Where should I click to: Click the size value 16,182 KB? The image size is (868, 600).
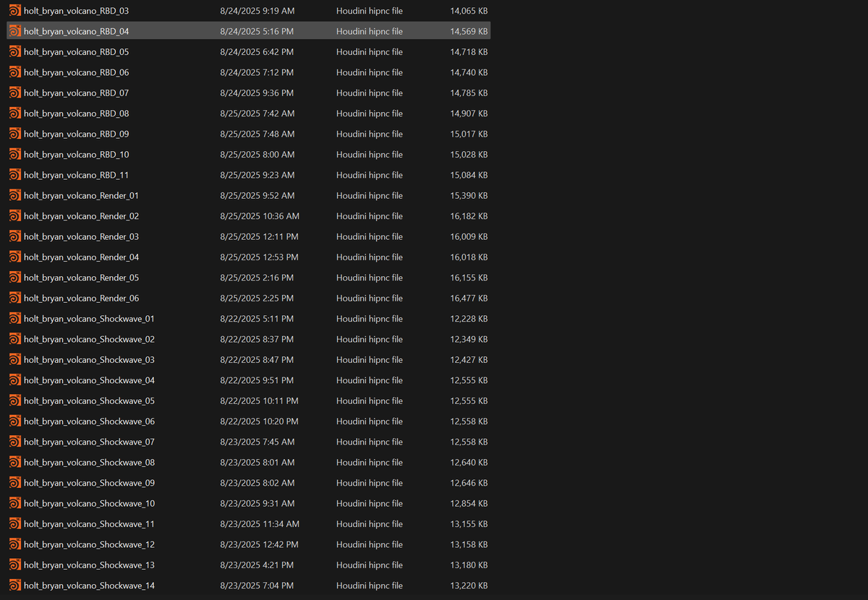click(469, 216)
